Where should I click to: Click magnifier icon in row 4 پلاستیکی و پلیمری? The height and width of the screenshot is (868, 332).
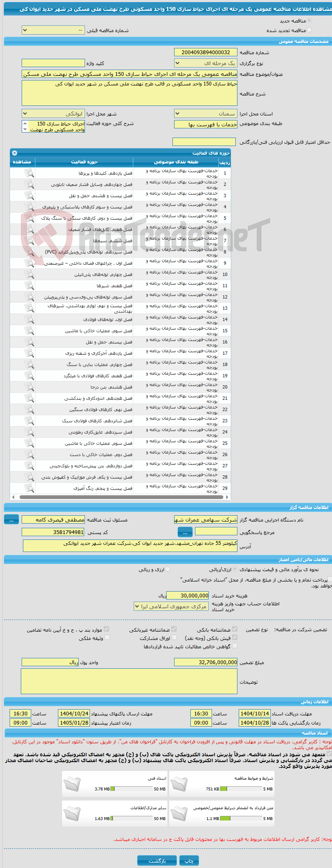29,207
